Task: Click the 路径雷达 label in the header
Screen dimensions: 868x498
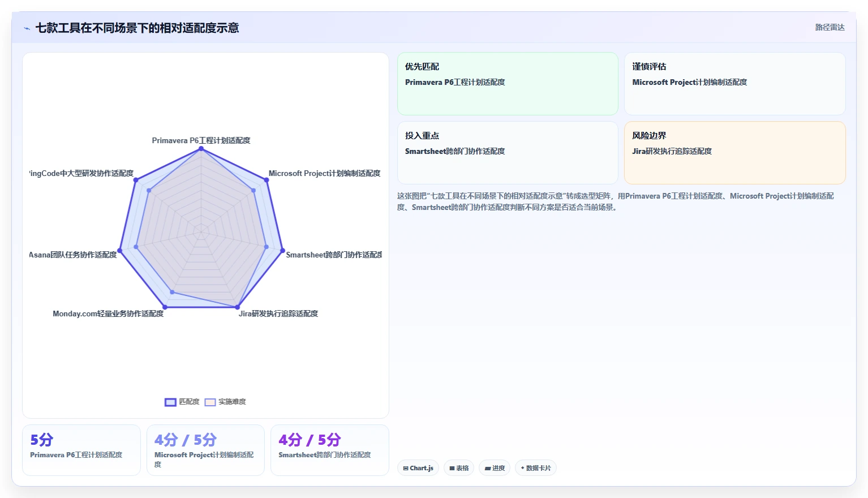Action: pos(830,27)
